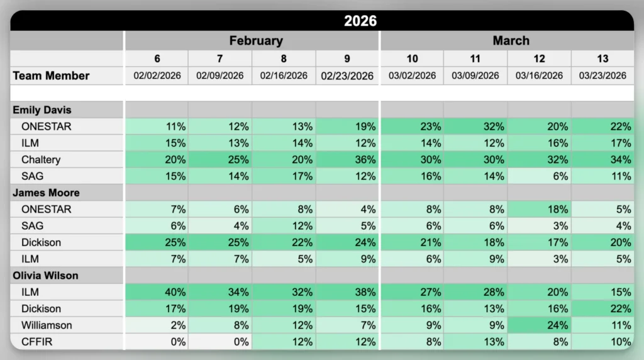Viewport: 644px width, 360px height.
Task: Select the week 6 column header
Action: point(157,59)
